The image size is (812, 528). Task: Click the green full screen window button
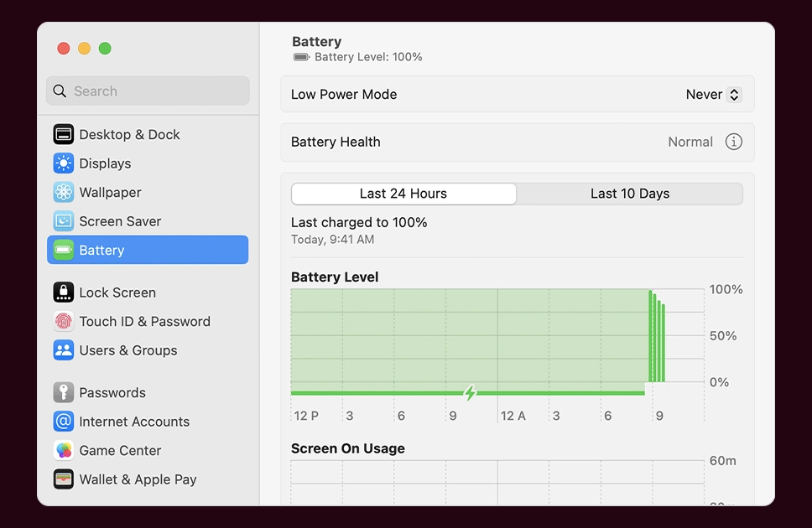105,49
